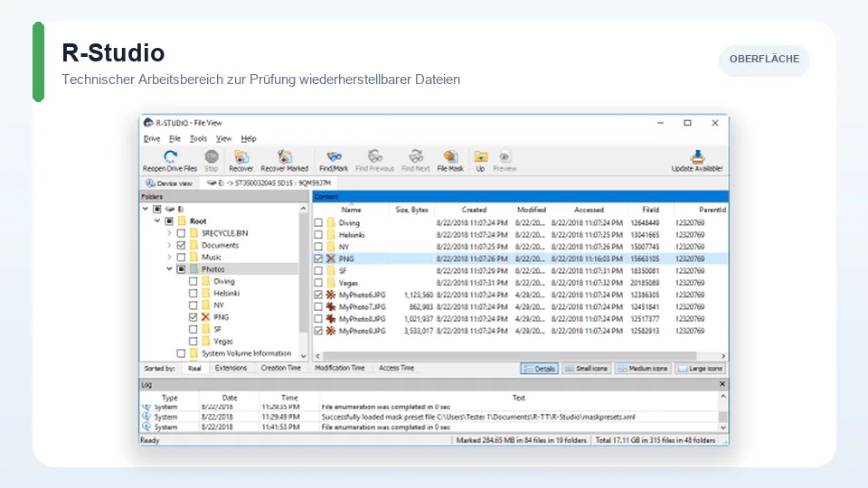The image size is (868, 488).
Task: Switch to the Device view tab
Action: [x=169, y=183]
